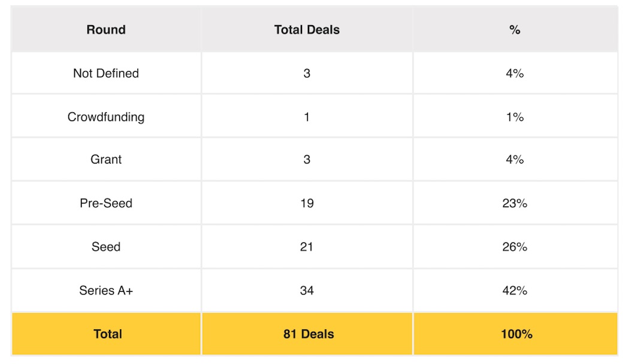Viewport: 629px width, 364px height.
Task: Click the 42% percentage cell
Action: coord(515,290)
